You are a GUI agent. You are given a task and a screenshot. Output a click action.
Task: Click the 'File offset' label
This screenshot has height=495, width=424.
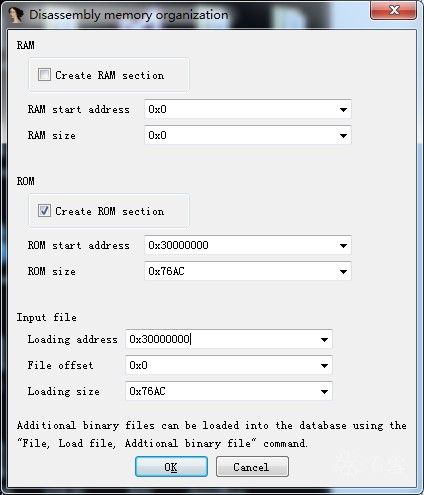60,365
